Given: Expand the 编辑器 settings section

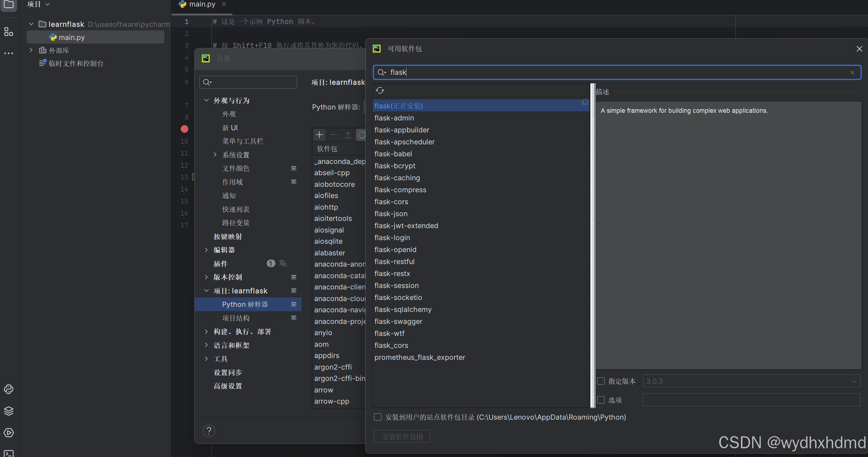Looking at the screenshot, I should 206,250.
